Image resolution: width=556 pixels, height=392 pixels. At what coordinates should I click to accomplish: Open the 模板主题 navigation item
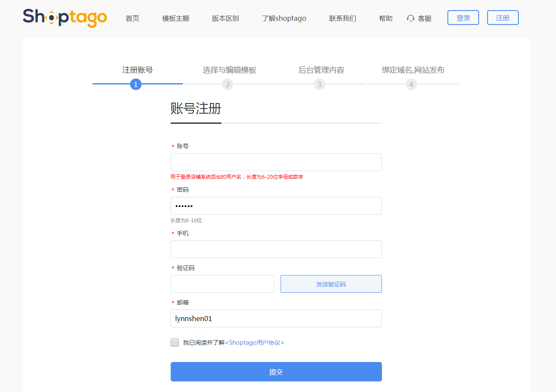pyautogui.click(x=175, y=18)
